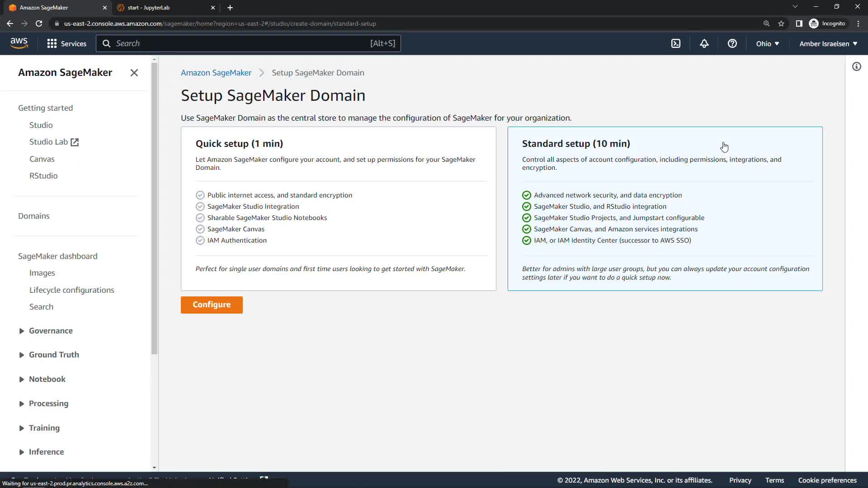
Task: Open the notifications bell icon
Action: (x=704, y=43)
